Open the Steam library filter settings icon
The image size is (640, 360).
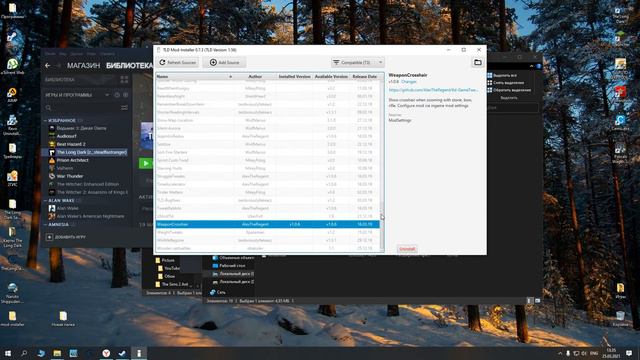coord(124,108)
